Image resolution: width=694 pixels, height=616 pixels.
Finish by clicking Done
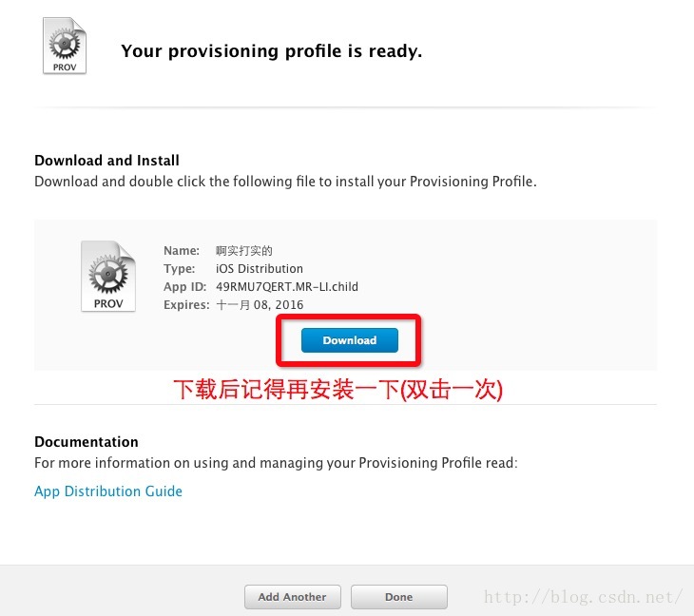coord(398,597)
